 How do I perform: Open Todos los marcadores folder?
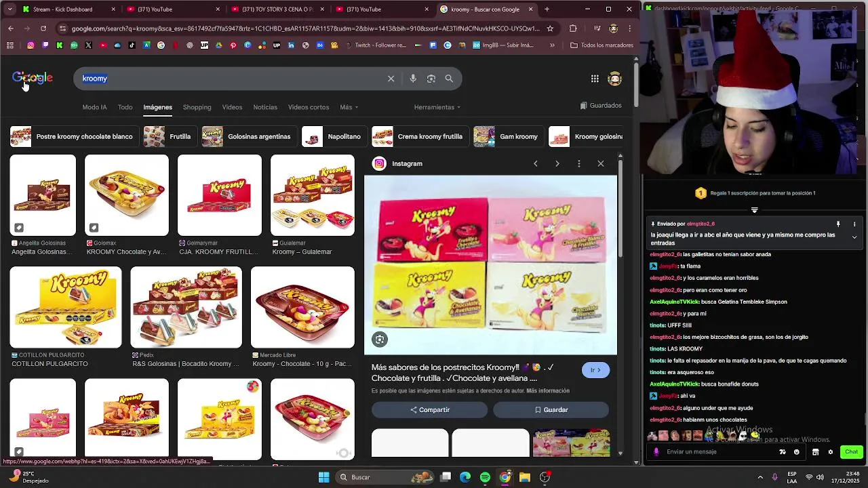tap(602, 45)
